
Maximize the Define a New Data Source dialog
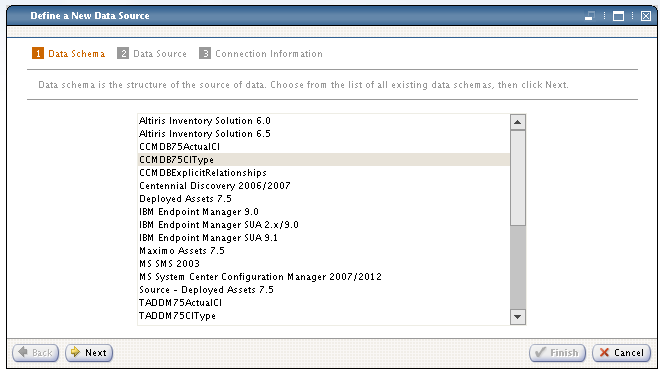(618, 16)
